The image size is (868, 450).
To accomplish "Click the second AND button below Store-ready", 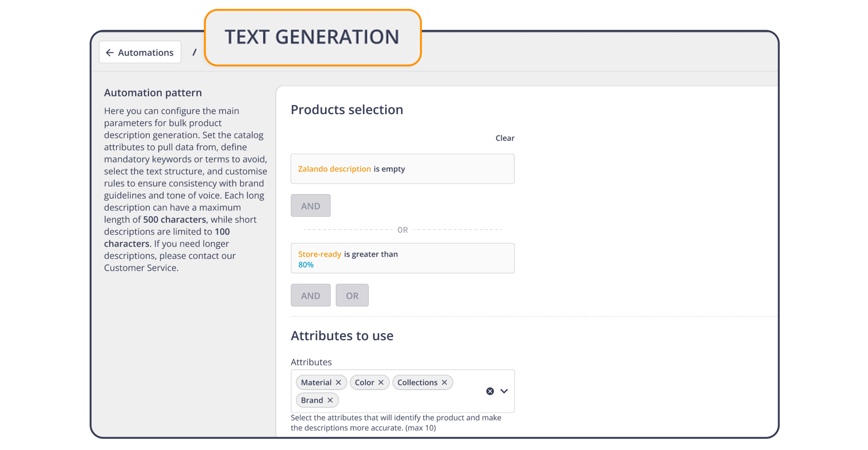I will (310, 295).
